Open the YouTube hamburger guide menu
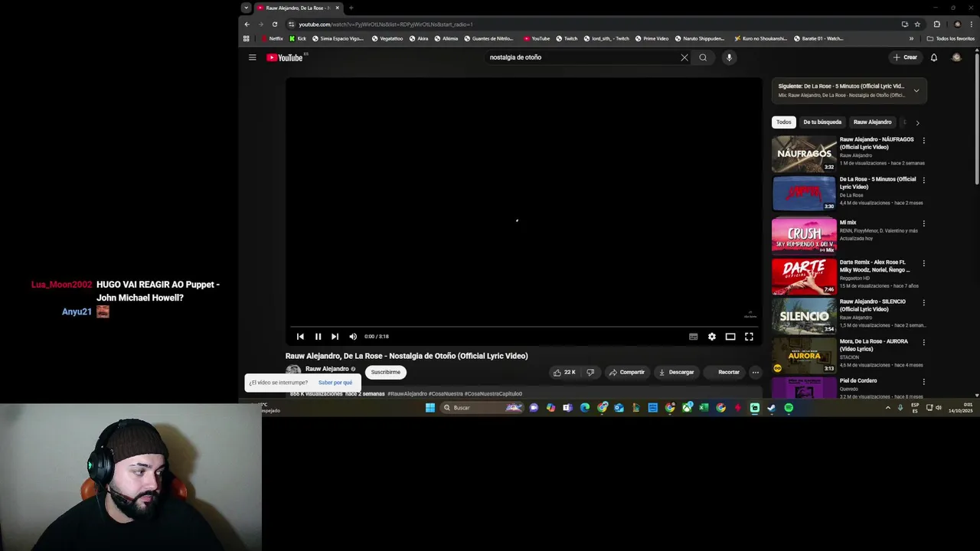Viewport: 980px width, 551px height. pos(252,57)
